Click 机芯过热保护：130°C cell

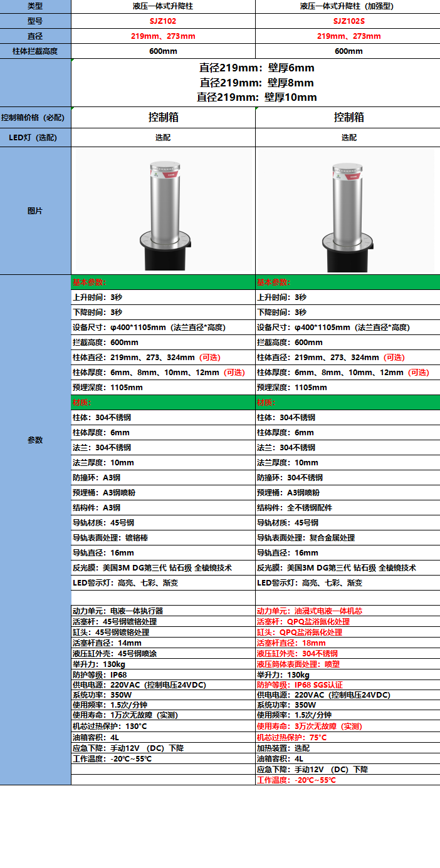pos(163,726)
